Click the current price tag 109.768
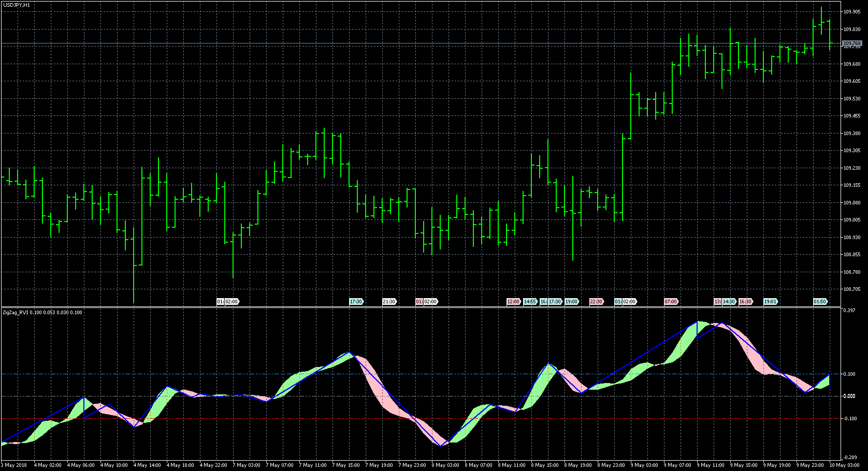Image resolution: width=868 pixels, height=471 pixels. pos(852,43)
